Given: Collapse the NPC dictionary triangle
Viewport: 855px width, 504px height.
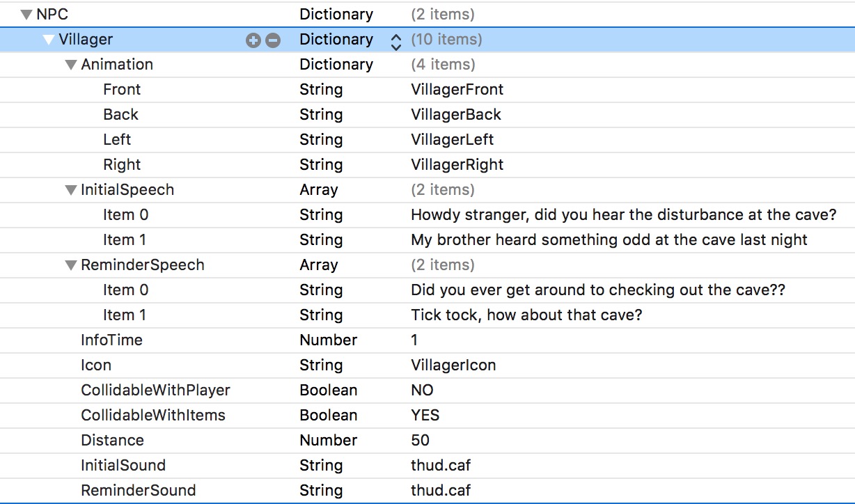Looking at the screenshot, I should click(x=26, y=14).
